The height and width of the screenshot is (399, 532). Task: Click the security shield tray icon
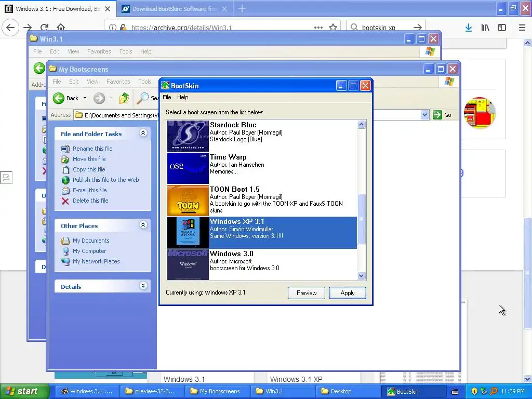475,391
